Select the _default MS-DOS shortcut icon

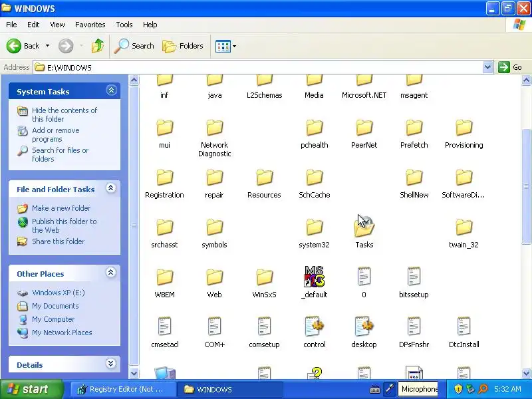coord(314,277)
